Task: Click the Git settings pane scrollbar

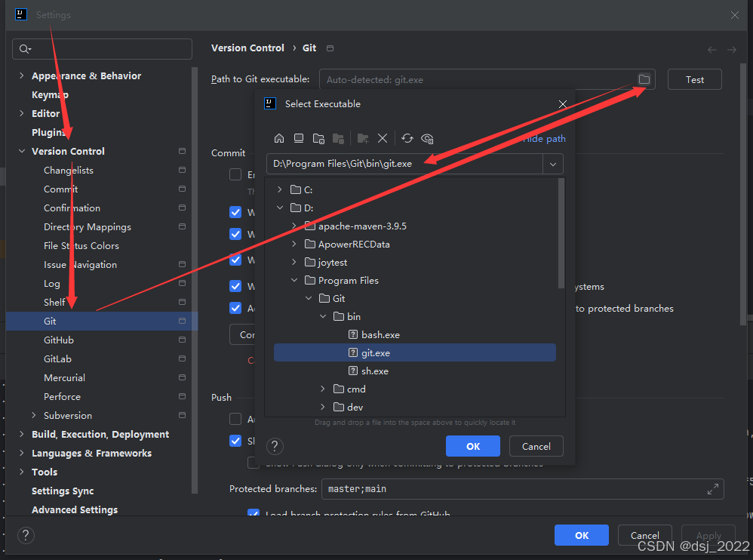Action: (743, 195)
